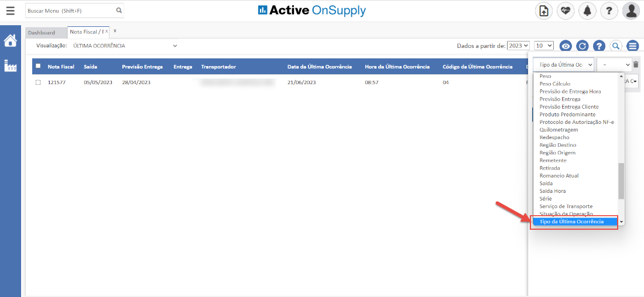Select Saída Hora option in list
This screenshot has width=644, height=297.
click(x=575, y=191)
